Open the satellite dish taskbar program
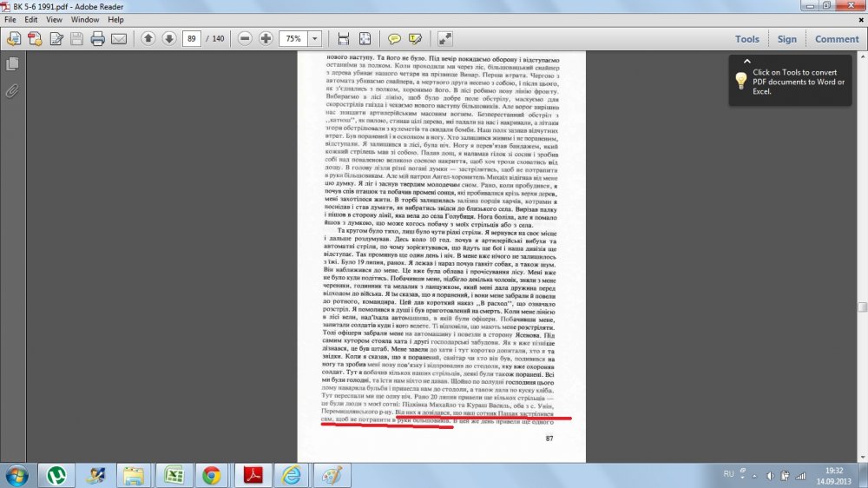 coord(95,475)
